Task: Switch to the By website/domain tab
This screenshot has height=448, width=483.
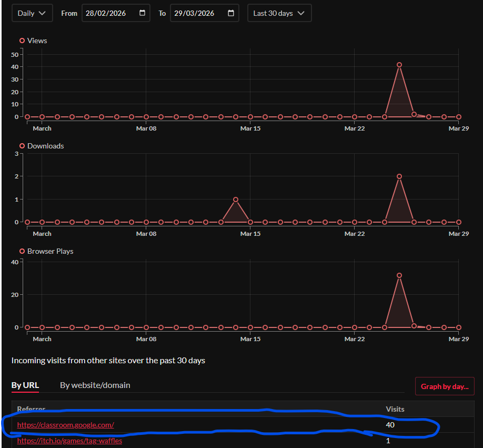Action: coord(95,385)
